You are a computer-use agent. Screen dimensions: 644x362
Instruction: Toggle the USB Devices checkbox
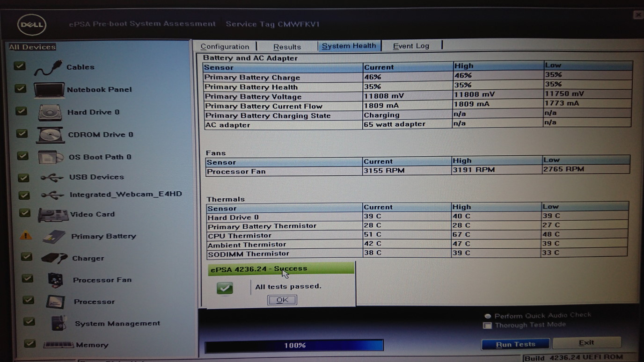pyautogui.click(x=23, y=178)
